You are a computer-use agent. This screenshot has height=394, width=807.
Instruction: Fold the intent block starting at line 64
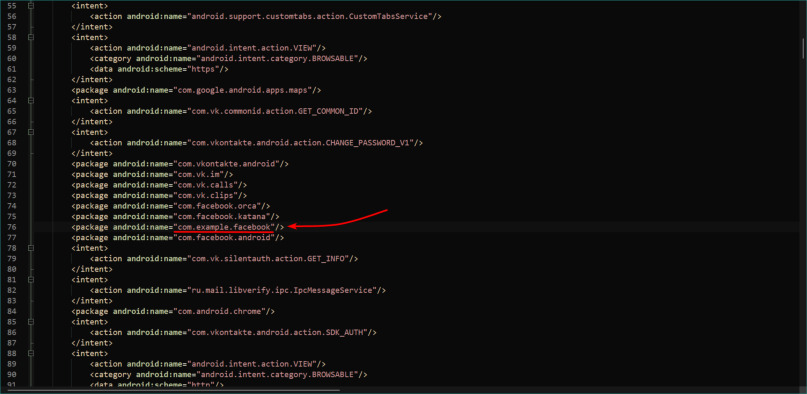[31, 101]
